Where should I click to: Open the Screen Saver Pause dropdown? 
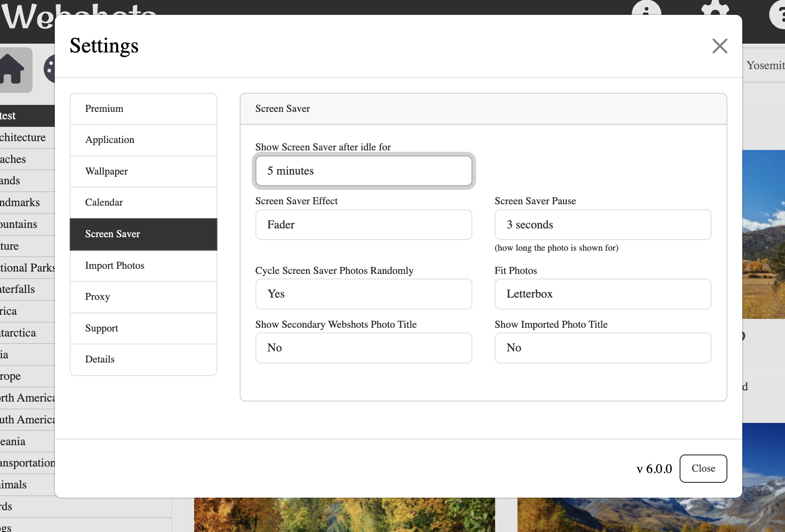602,225
